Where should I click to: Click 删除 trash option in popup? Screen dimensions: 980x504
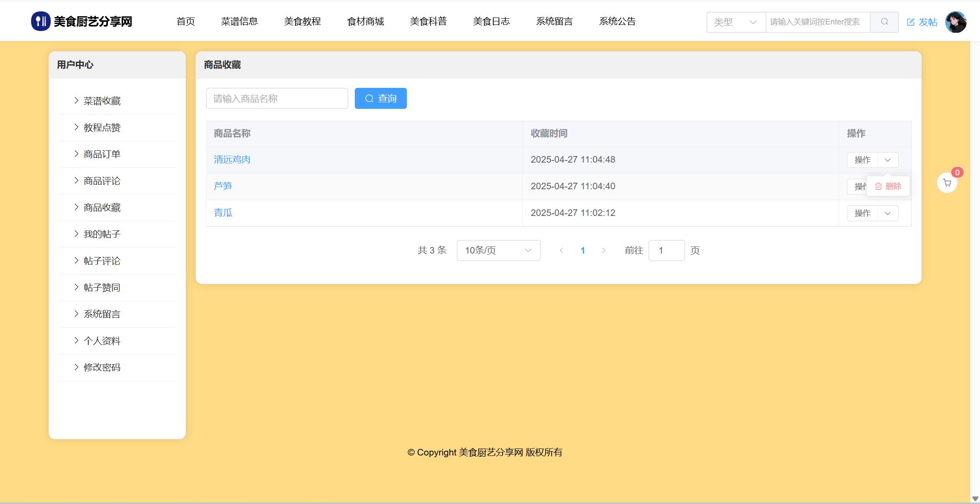tap(888, 186)
